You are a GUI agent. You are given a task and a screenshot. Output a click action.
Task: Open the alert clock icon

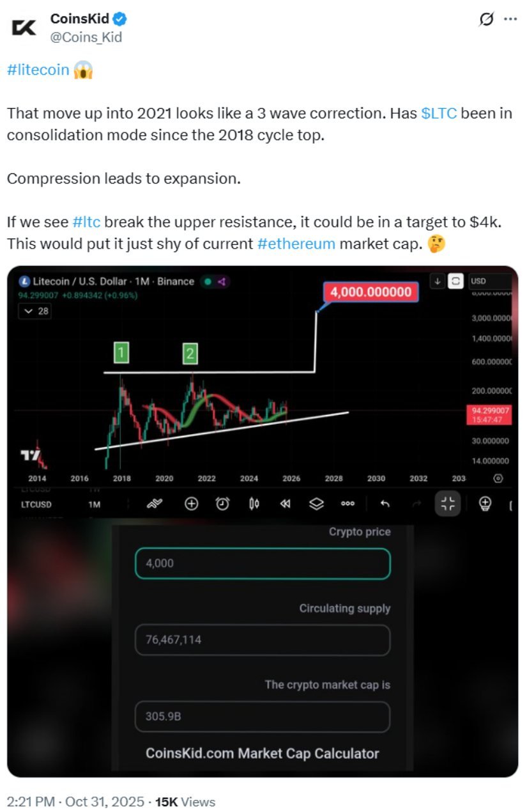tap(222, 504)
